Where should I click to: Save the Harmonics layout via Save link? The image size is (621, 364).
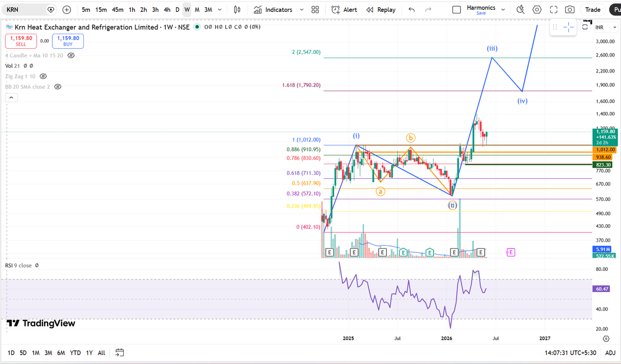tap(481, 13)
